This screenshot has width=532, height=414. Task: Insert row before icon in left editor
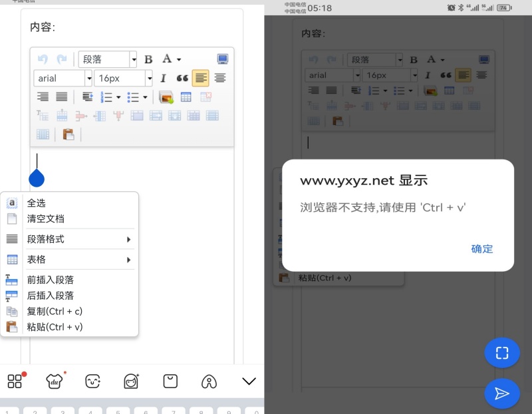click(x=62, y=116)
